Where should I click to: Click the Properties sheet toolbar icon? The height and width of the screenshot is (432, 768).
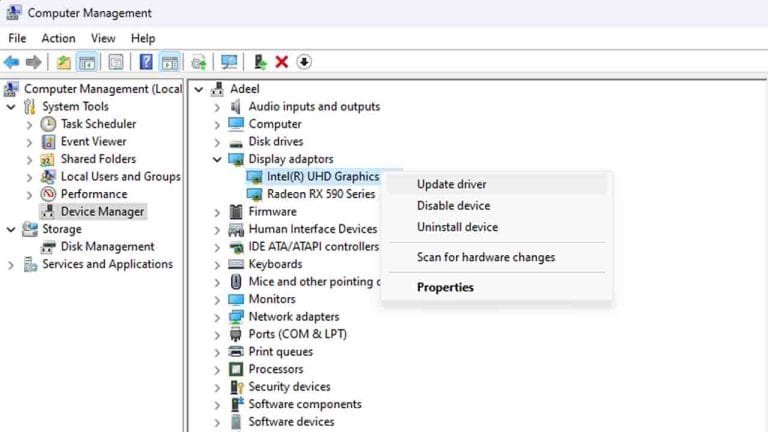[116, 62]
